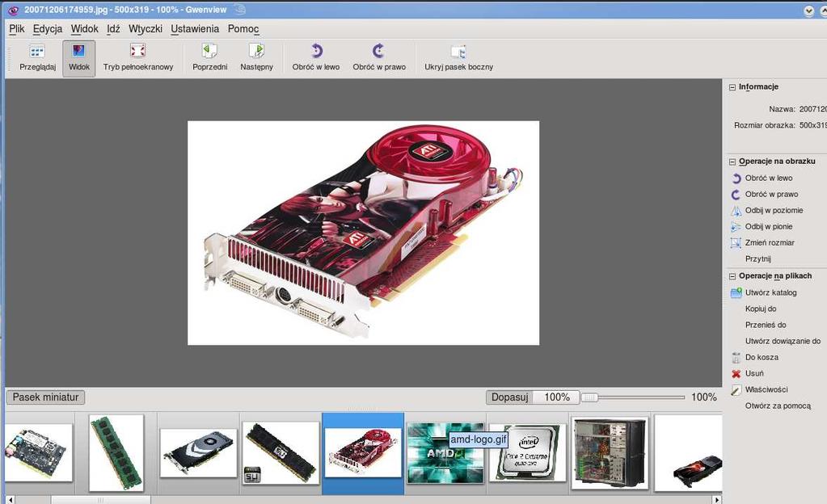Click Utwórz dowiązanie do
This screenshot has height=504, width=827.
(x=783, y=341)
